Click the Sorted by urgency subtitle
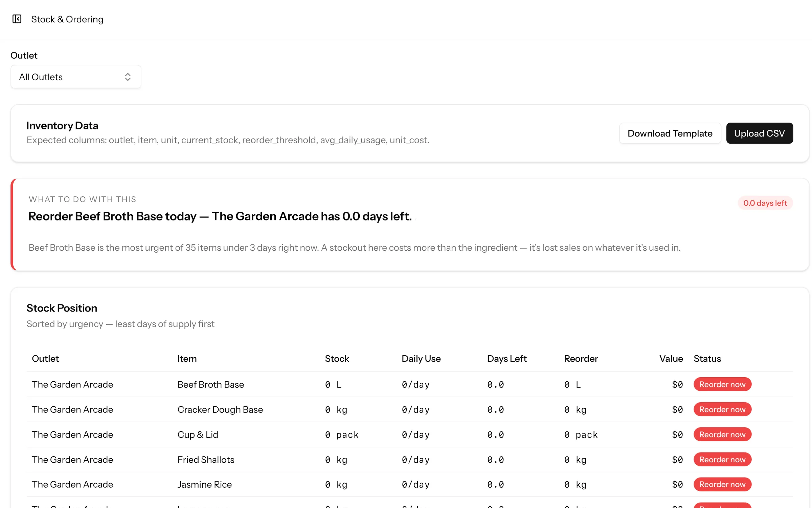 [x=120, y=324]
